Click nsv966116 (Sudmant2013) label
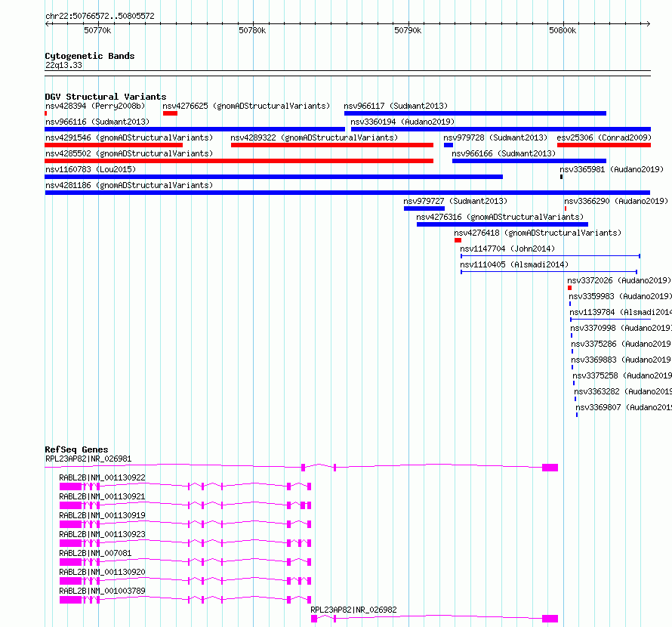 point(97,122)
